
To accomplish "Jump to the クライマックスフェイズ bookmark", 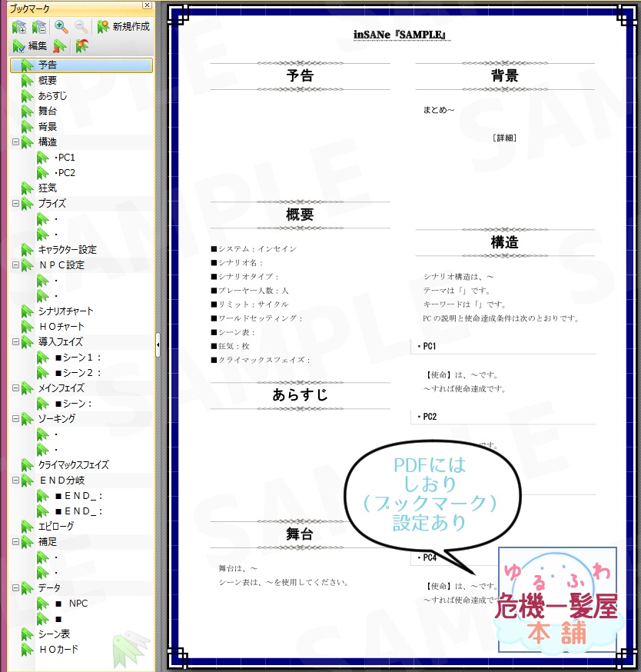I will click(x=73, y=464).
